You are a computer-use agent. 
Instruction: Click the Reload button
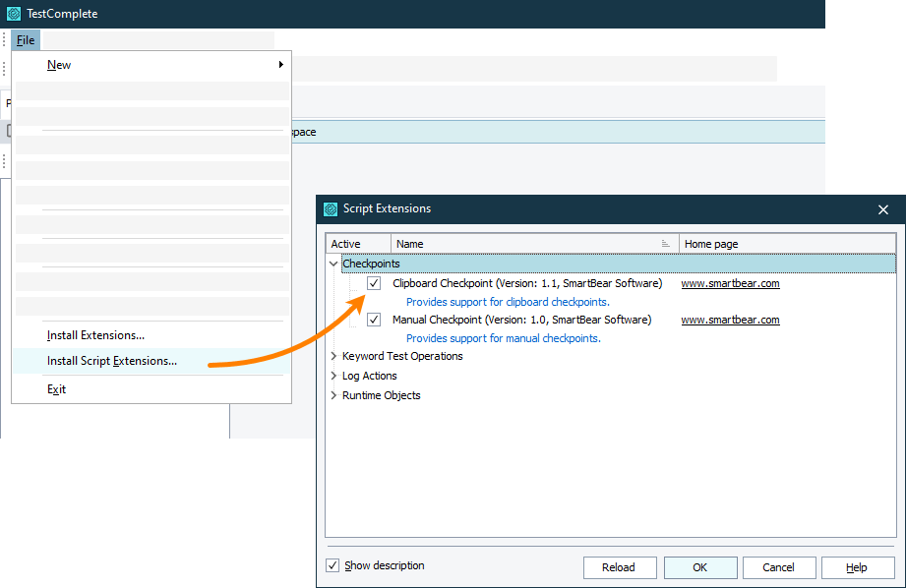click(620, 567)
